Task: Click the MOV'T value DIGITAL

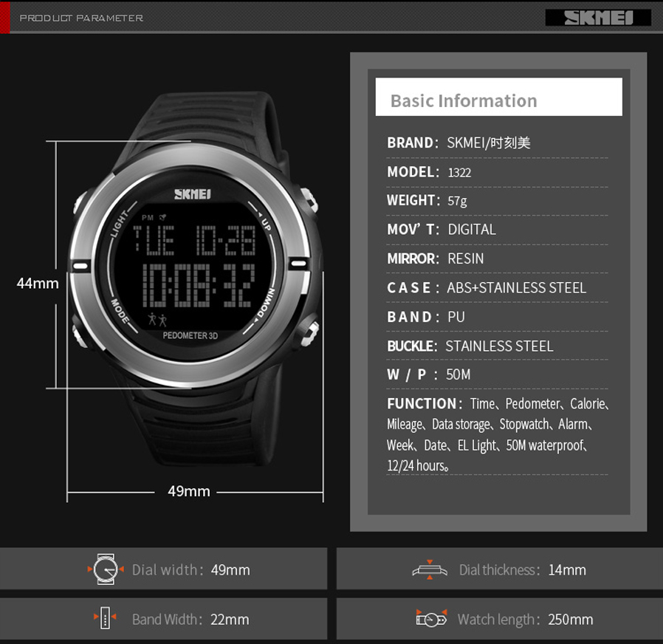Action: pyautogui.click(x=472, y=230)
